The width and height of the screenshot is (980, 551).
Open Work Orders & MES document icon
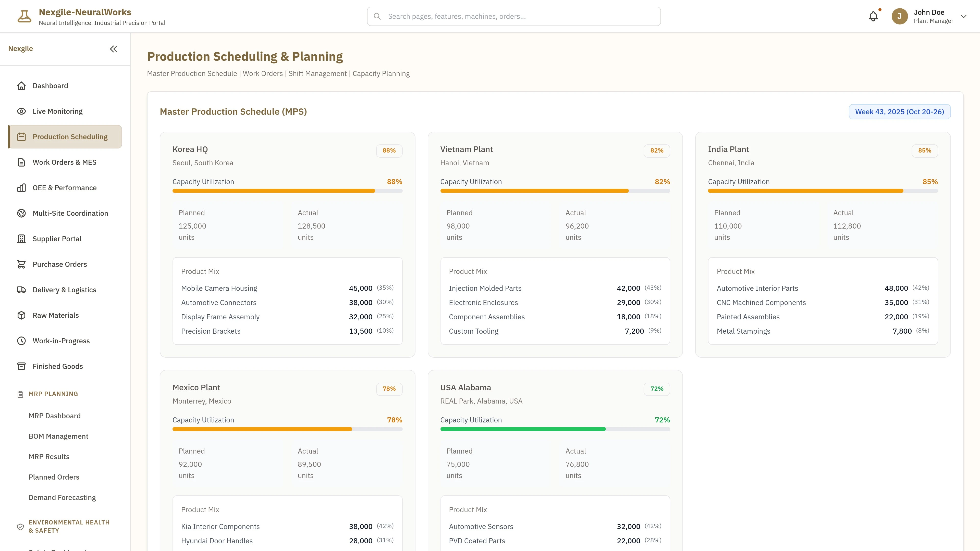[x=21, y=162]
